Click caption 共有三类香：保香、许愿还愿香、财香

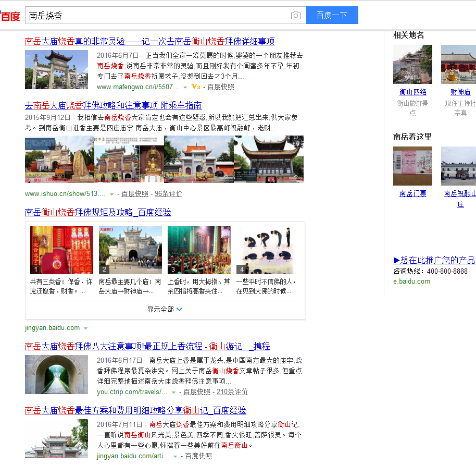pyautogui.click(x=61, y=286)
